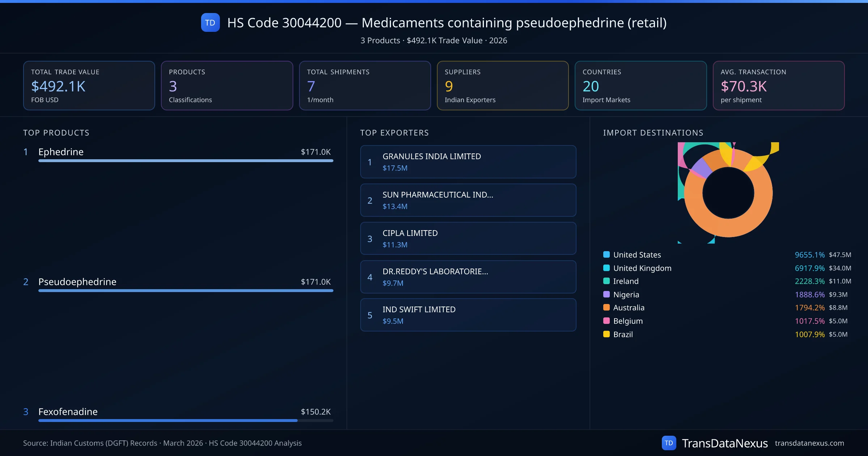
Task: Click the Ind Swift Limited exporter card
Action: click(x=468, y=315)
